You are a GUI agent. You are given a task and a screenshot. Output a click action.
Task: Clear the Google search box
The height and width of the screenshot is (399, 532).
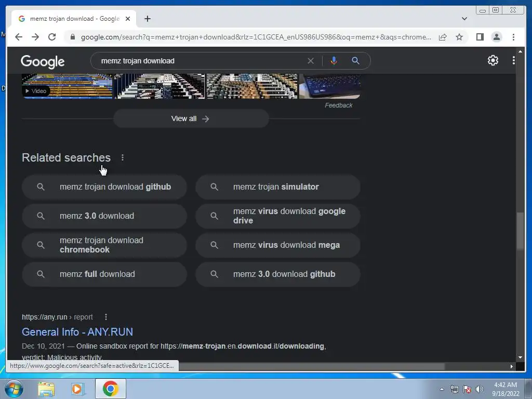pos(311,61)
